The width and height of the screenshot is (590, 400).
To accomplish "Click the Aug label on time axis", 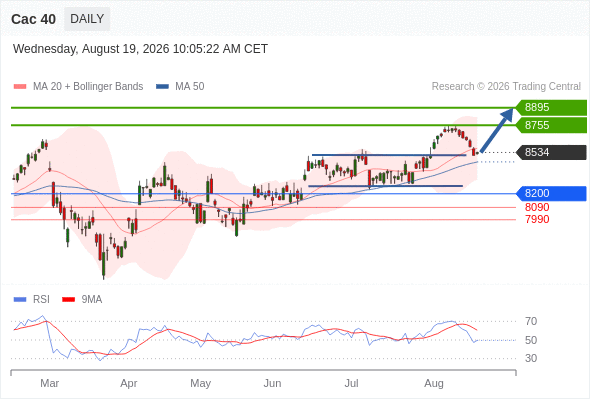I will (x=434, y=383).
